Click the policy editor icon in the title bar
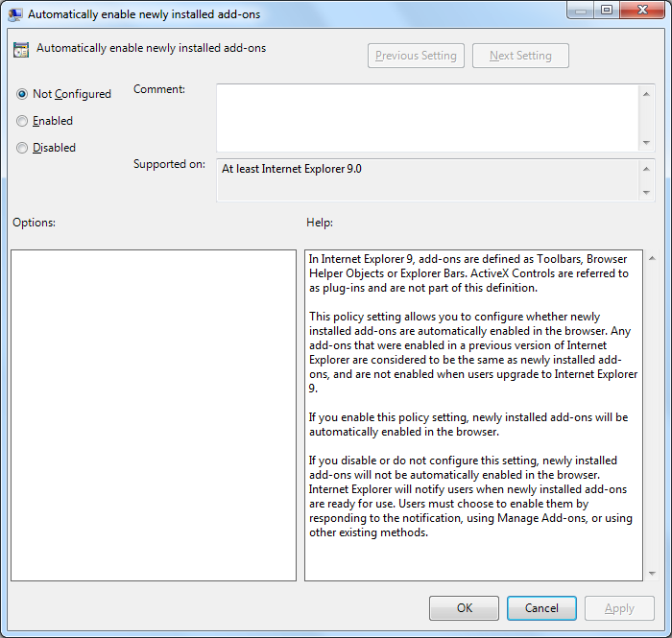This screenshot has width=672, height=638. (16, 14)
